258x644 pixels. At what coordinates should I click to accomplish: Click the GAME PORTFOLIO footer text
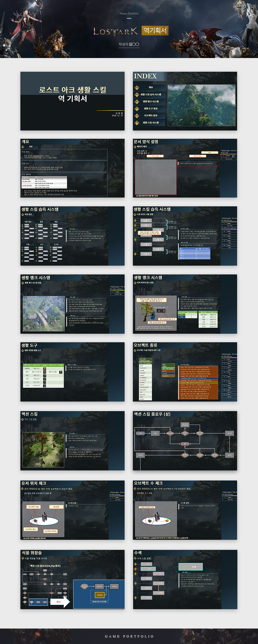tap(129, 636)
